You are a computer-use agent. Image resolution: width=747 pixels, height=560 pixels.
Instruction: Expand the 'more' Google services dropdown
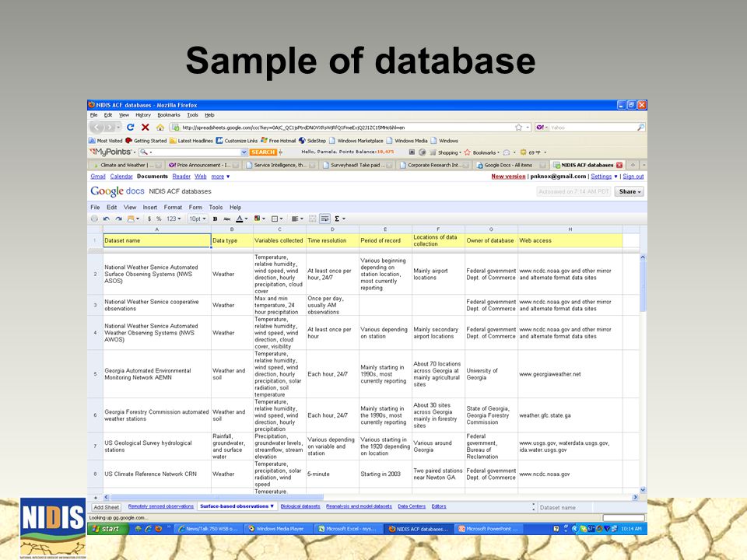(x=220, y=177)
